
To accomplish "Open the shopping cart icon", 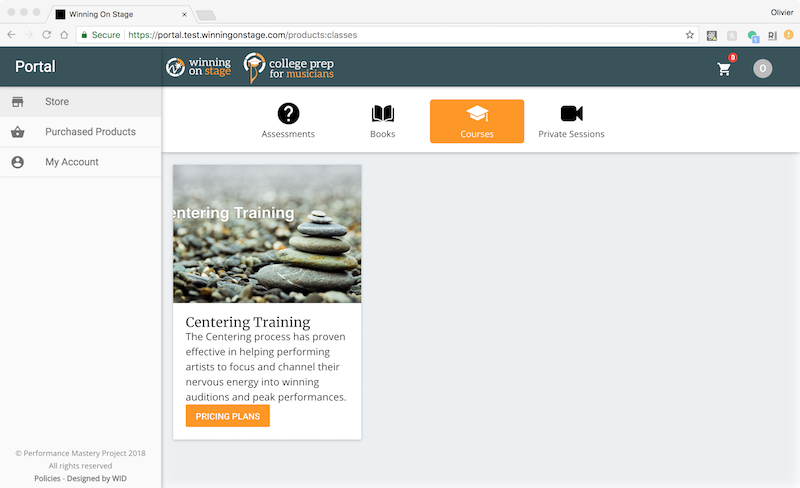I will coord(724,69).
